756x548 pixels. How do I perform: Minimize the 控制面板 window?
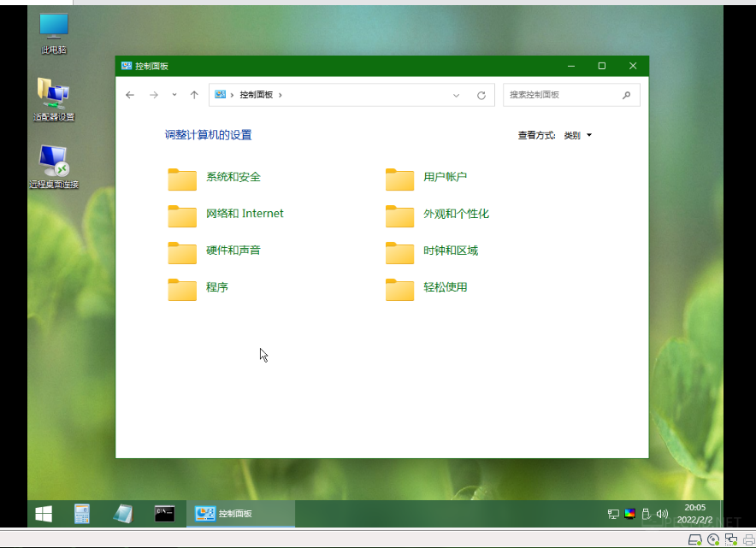pos(571,66)
